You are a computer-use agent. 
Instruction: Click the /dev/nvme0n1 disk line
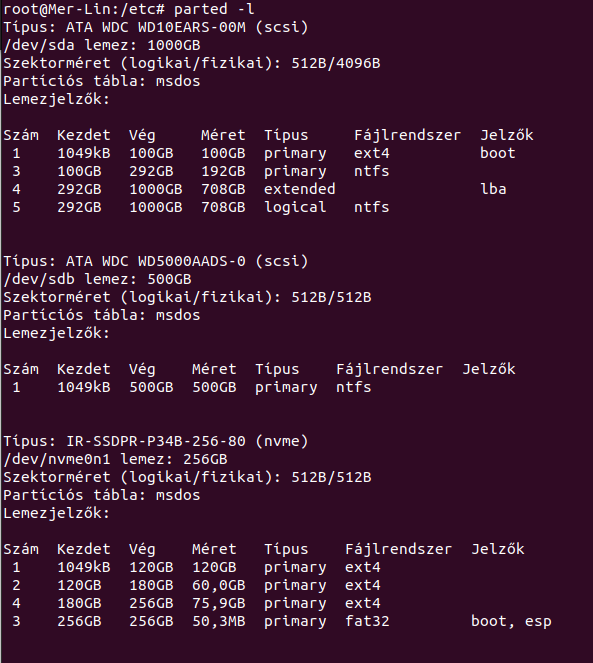pos(115,459)
